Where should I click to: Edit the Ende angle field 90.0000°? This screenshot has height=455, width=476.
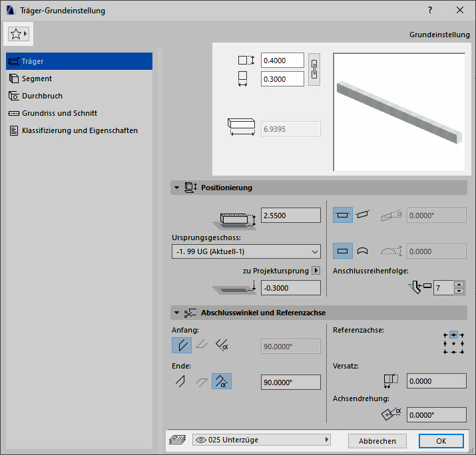coord(290,382)
